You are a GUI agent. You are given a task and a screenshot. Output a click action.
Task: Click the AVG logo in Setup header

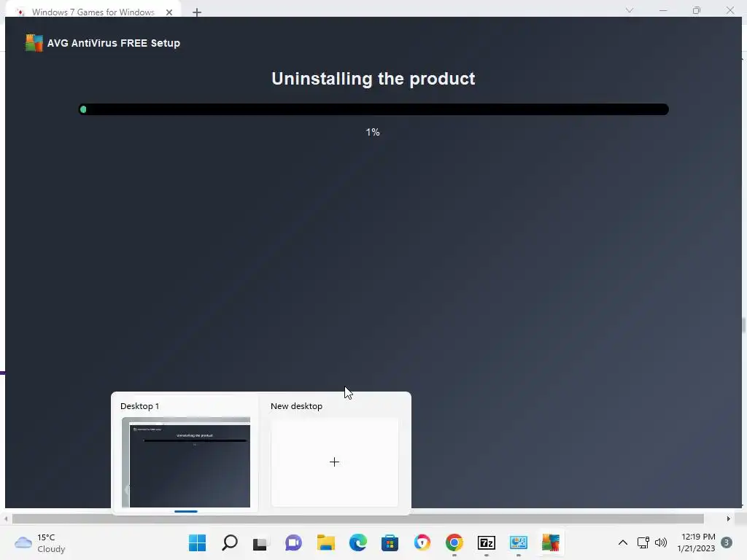point(34,43)
